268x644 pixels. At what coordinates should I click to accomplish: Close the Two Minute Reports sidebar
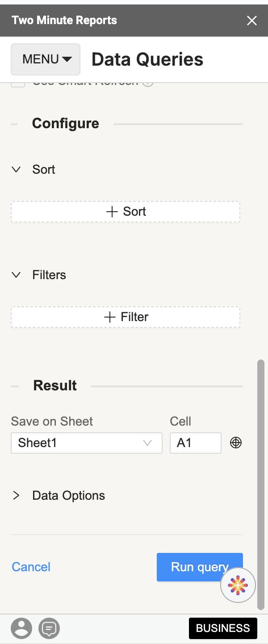tap(252, 21)
